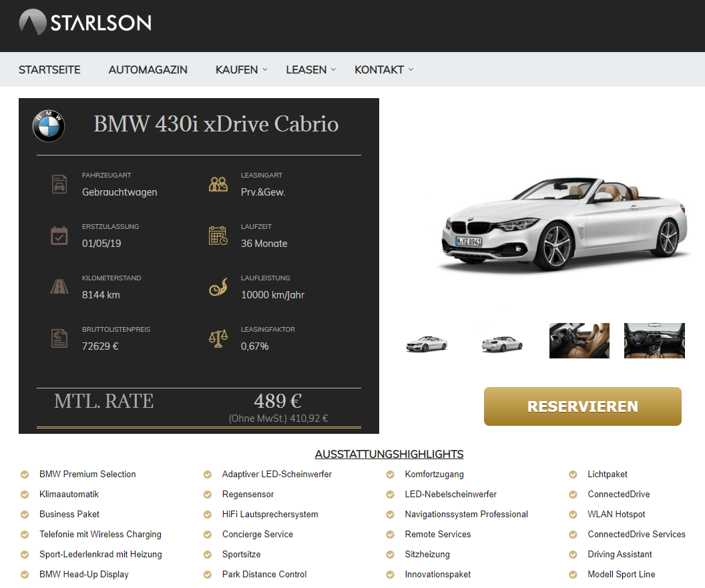This screenshot has height=588, width=705.
Task: Click the checkmark beside Klimaautomatik
Action: (25, 495)
